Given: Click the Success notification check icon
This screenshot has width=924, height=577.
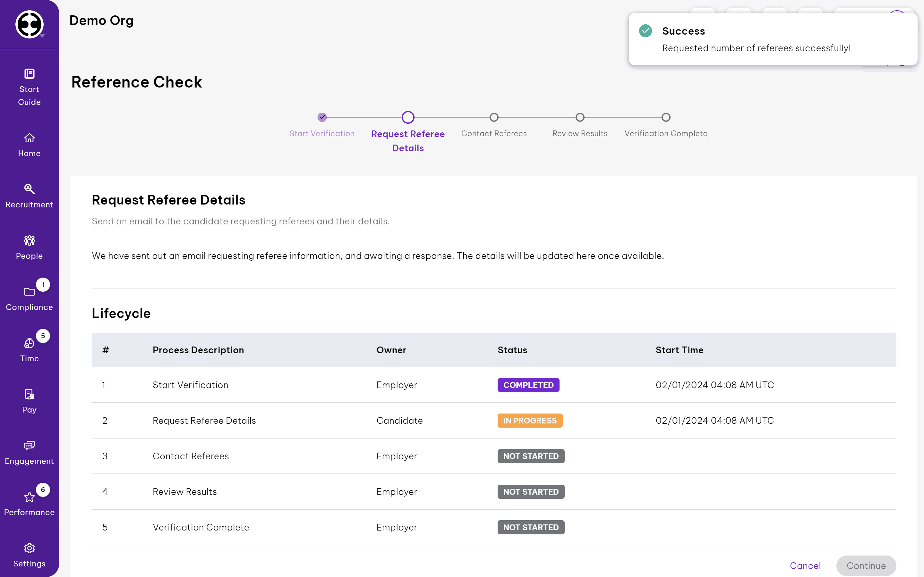Looking at the screenshot, I should pos(645,31).
